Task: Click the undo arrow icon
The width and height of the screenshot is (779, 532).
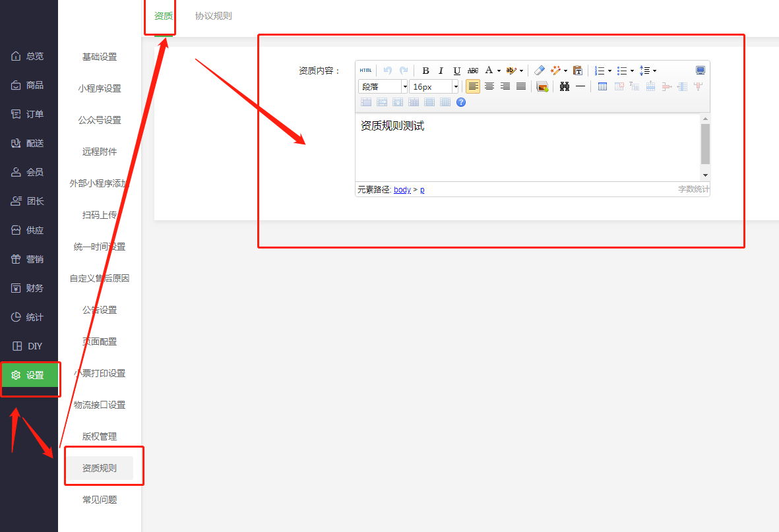Action: (x=387, y=71)
